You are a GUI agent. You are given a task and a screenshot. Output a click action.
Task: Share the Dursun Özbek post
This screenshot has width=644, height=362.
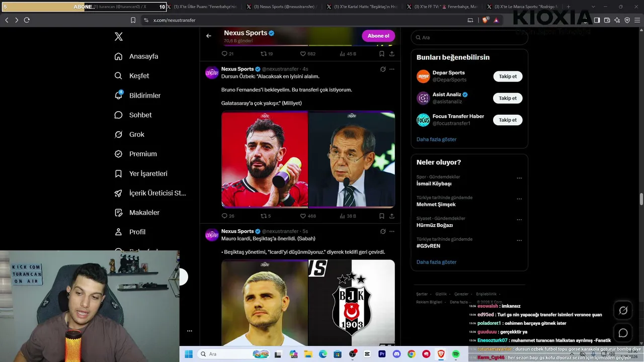pos(392,216)
